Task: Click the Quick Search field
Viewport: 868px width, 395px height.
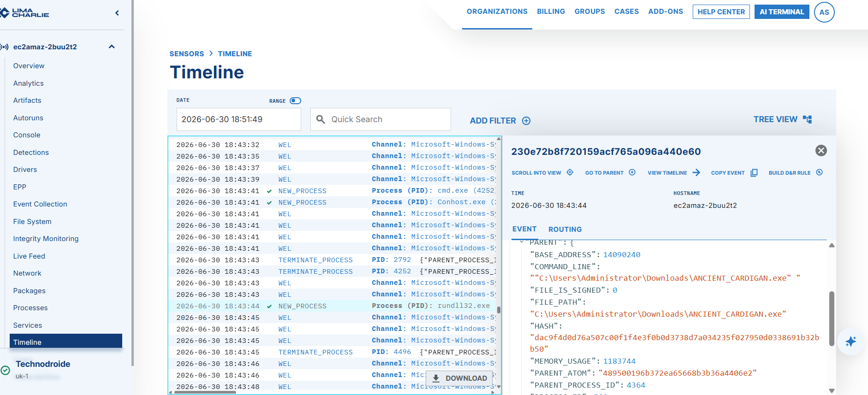Action: (x=380, y=119)
